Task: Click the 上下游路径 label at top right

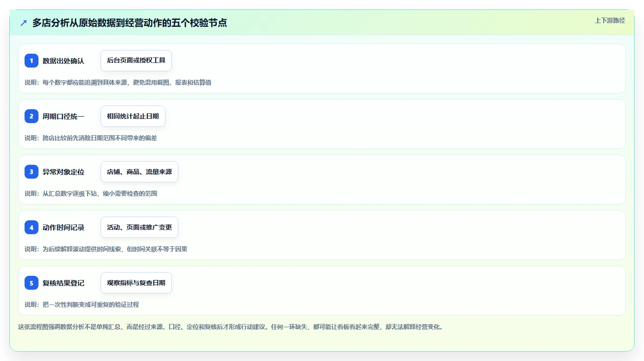Action: 610,20
